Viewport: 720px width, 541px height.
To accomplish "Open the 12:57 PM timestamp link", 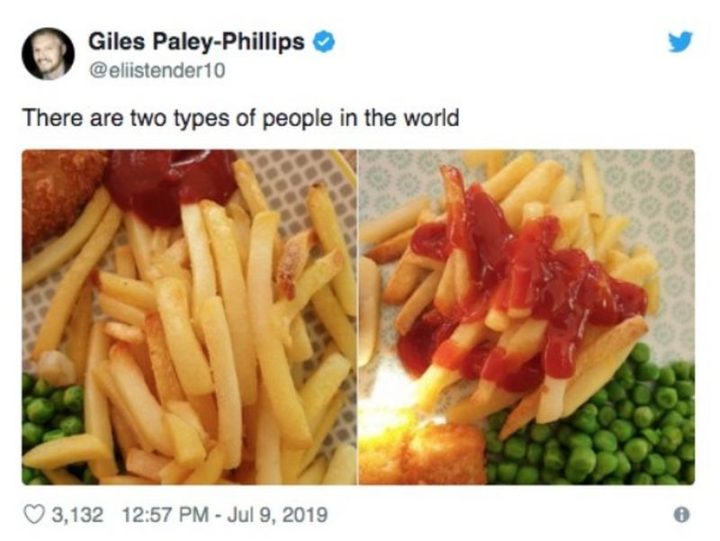I will pyautogui.click(x=166, y=515).
